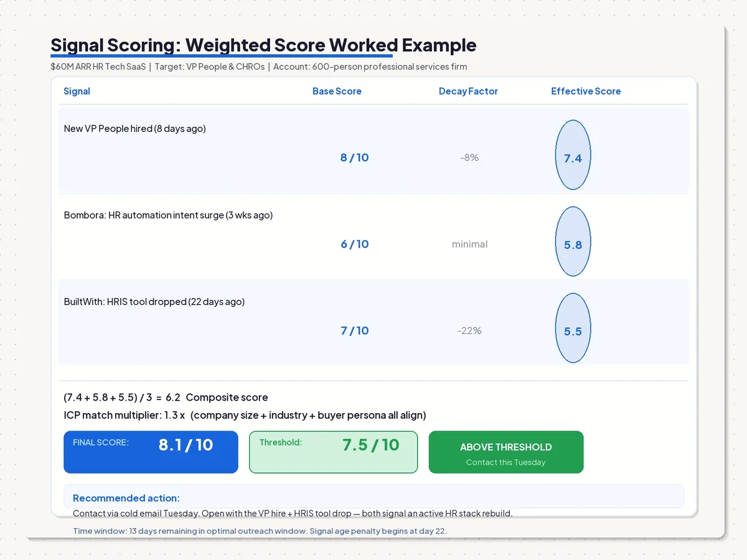
Task: Click the composite score formula line
Action: pos(166,397)
